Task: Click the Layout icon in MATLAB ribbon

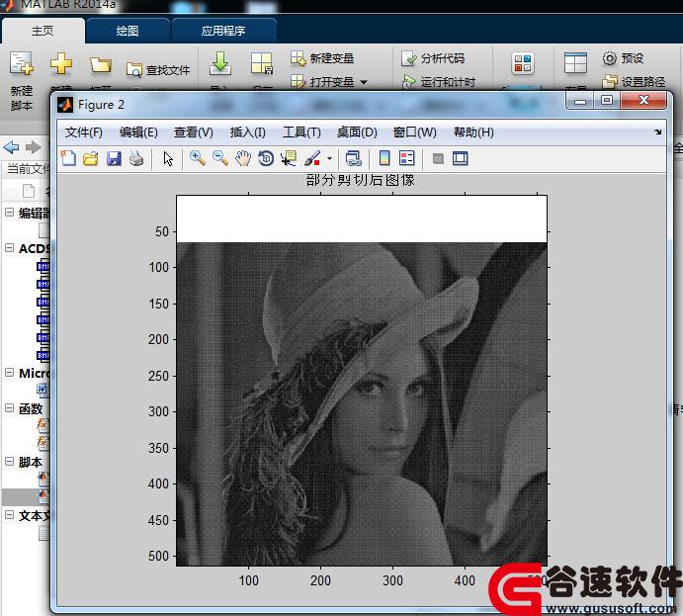Action: [x=575, y=63]
